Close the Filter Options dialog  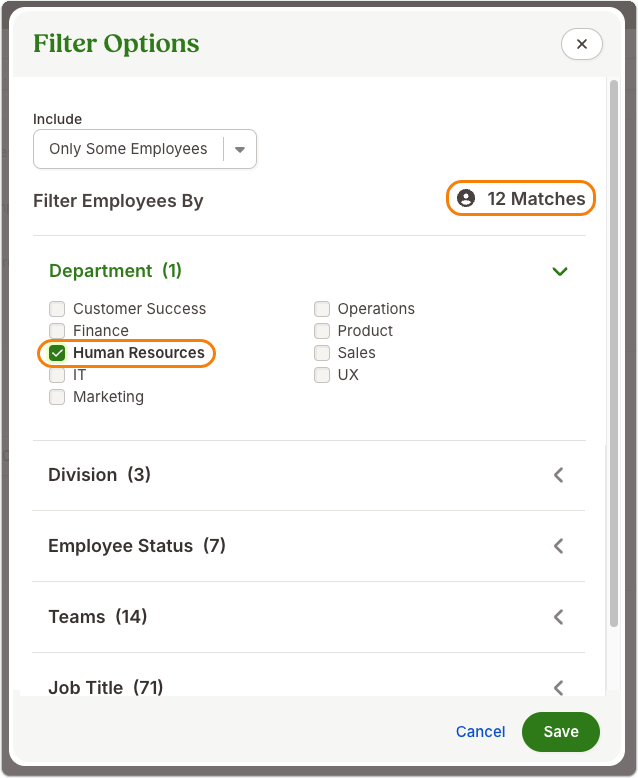click(581, 44)
